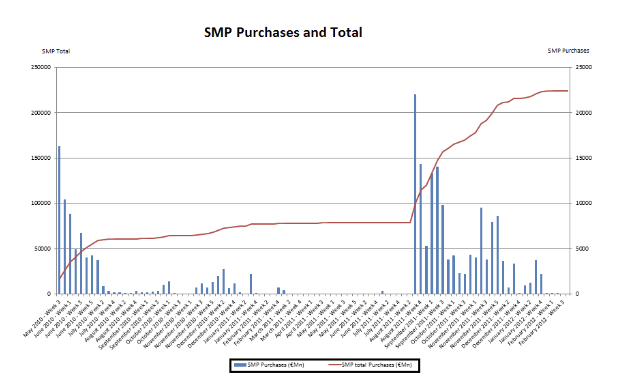Click the 250000 tick on the left axis
Viewport: 618px width, 389px height.
pos(41,67)
